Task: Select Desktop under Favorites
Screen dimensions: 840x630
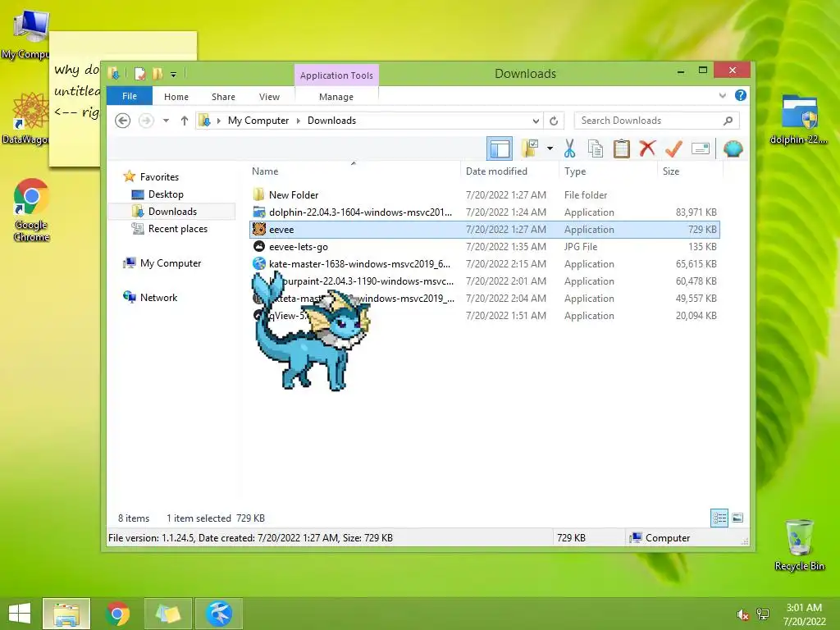Action: click(x=166, y=194)
